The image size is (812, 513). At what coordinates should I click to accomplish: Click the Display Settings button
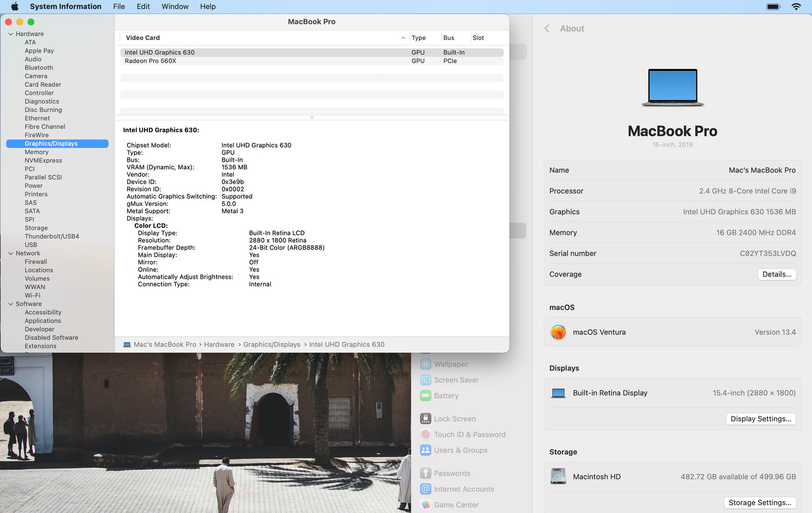click(760, 419)
